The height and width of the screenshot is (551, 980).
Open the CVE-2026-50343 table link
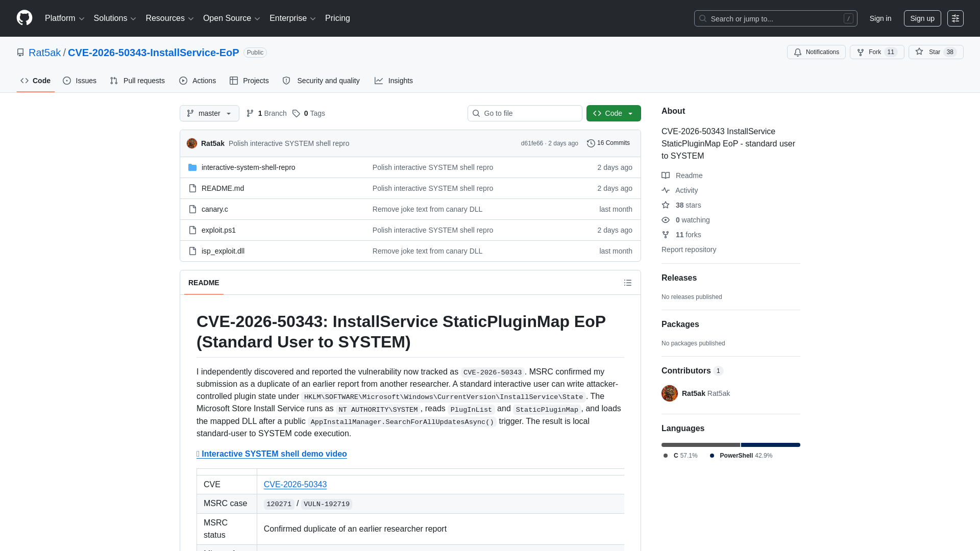295,485
